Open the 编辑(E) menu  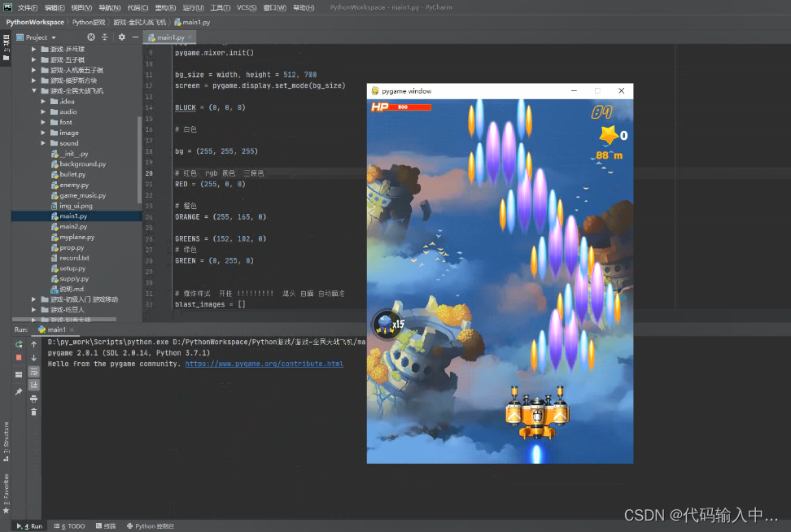coord(55,7)
